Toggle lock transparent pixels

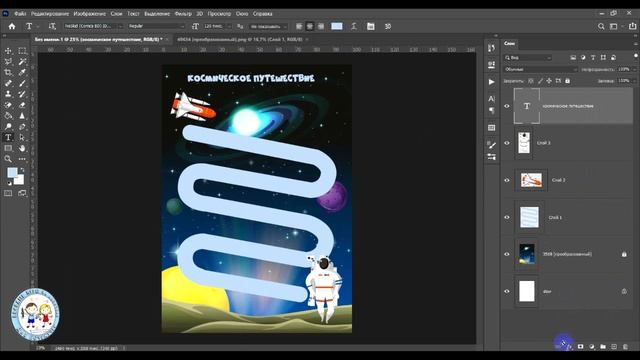(x=531, y=81)
